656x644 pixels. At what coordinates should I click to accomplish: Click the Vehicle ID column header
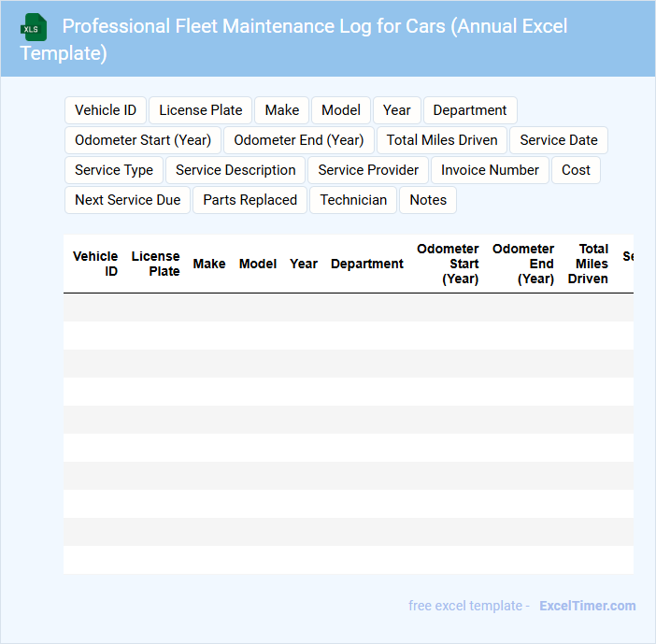pos(95,264)
